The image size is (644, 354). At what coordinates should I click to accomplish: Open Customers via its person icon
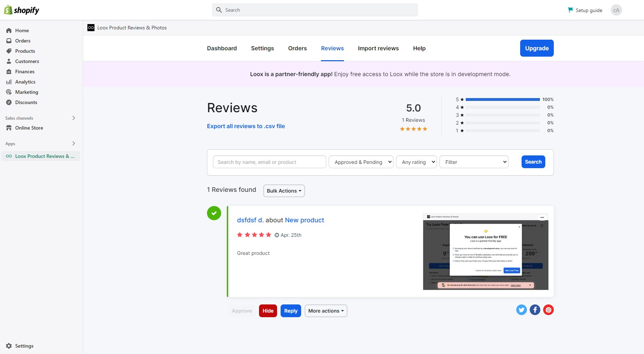(x=9, y=61)
